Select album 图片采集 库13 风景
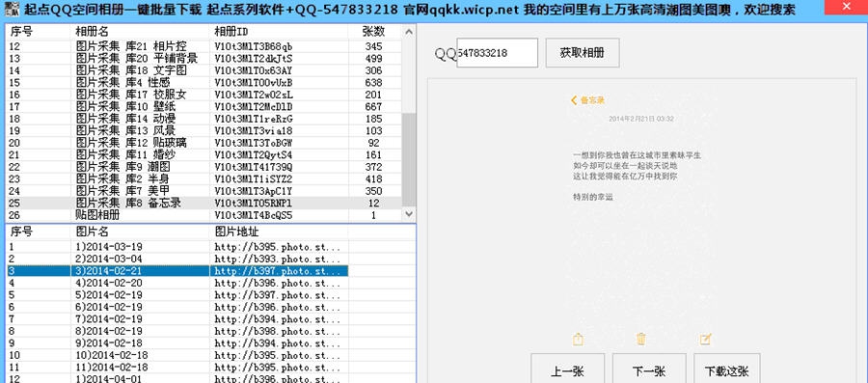Viewport: 868px width, 383px height. 125,130
